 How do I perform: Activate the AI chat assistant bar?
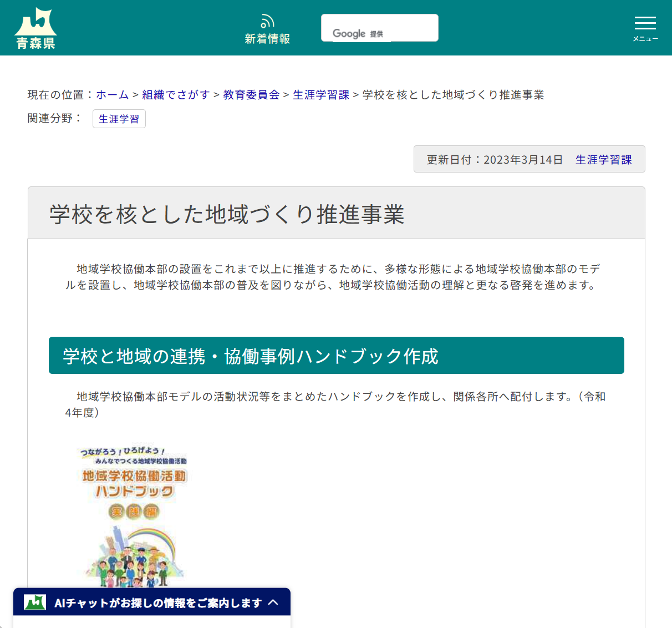pyautogui.click(x=151, y=602)
